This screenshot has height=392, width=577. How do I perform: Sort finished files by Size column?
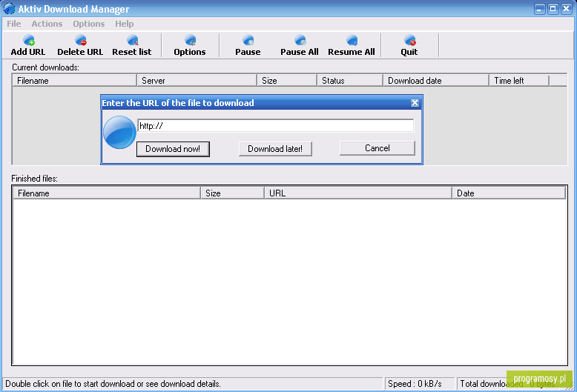click(x=233, y=193)
